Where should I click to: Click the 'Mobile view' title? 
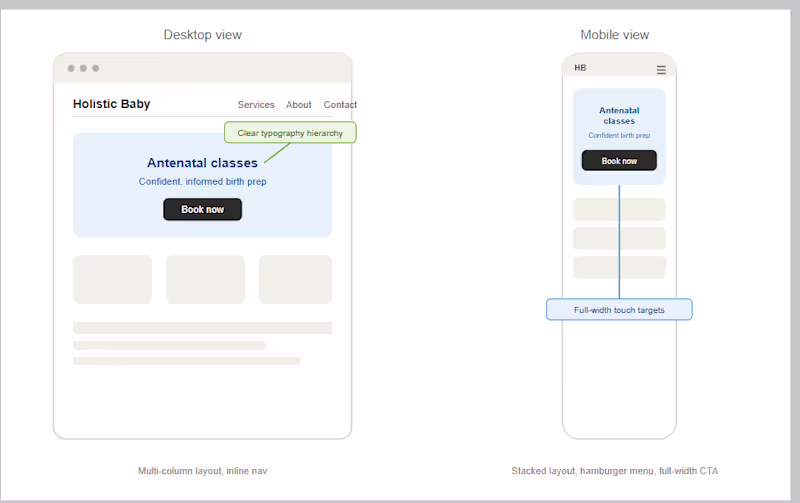[614, 35]
